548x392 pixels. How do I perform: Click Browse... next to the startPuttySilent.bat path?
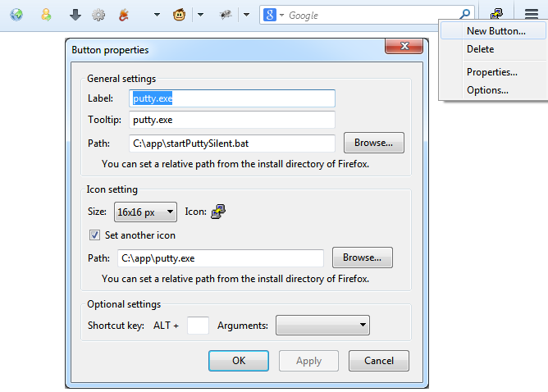click(x=374, y=143)
